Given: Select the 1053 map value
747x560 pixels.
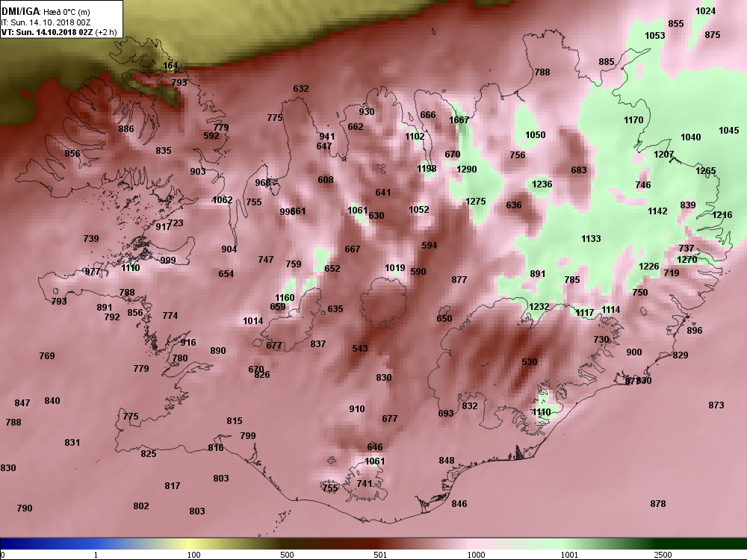Looking at the screenshot, I should click(x=654, y=36).
